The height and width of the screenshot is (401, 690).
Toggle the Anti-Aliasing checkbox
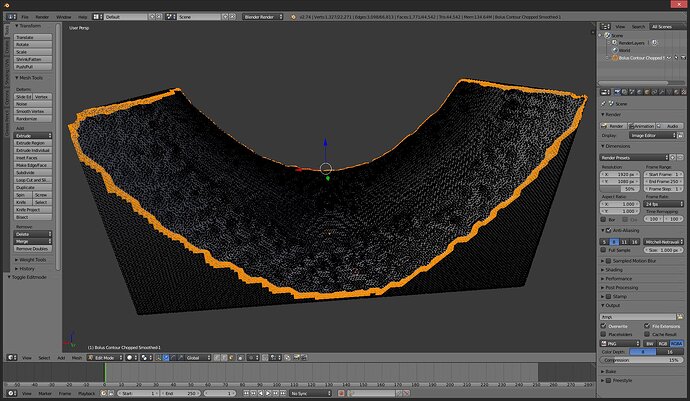[609, 230]
